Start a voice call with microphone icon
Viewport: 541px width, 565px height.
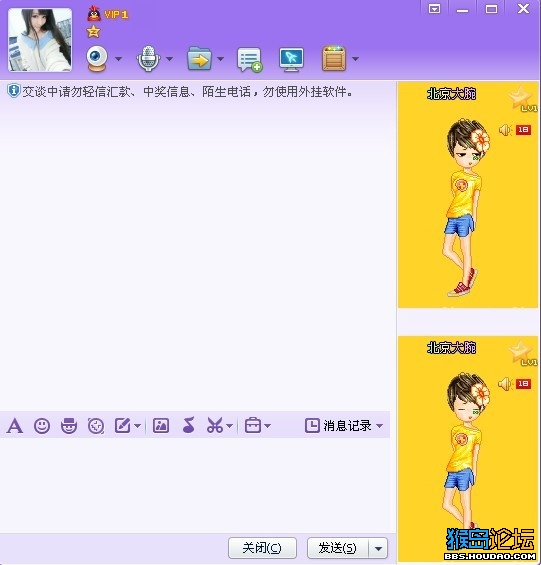[148, 59]
